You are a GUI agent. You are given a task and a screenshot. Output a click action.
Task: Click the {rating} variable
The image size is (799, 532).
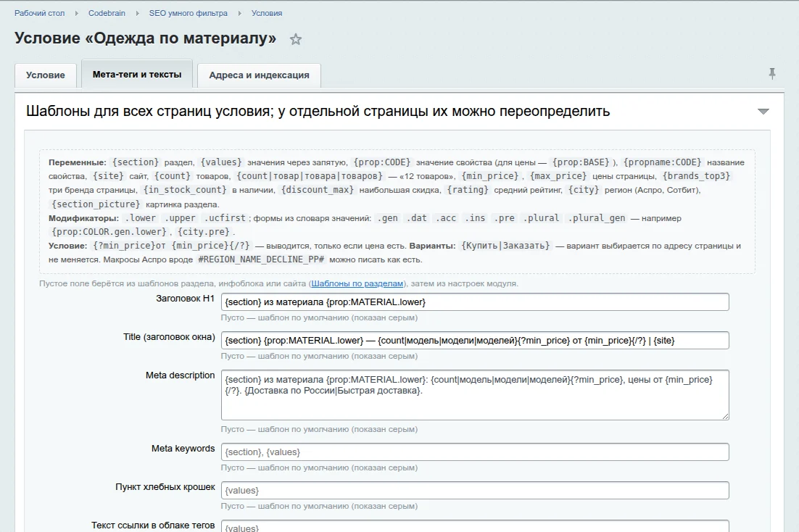click(468, 190)
